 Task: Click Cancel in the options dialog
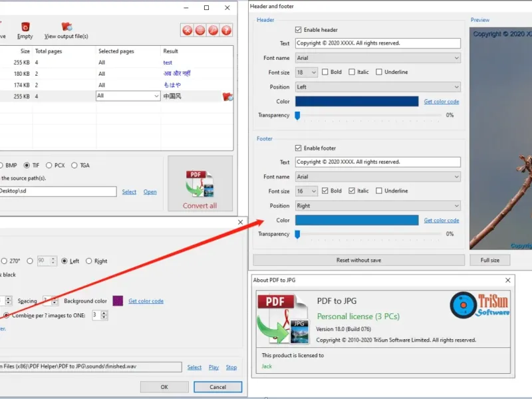click(x=218, y=387)
